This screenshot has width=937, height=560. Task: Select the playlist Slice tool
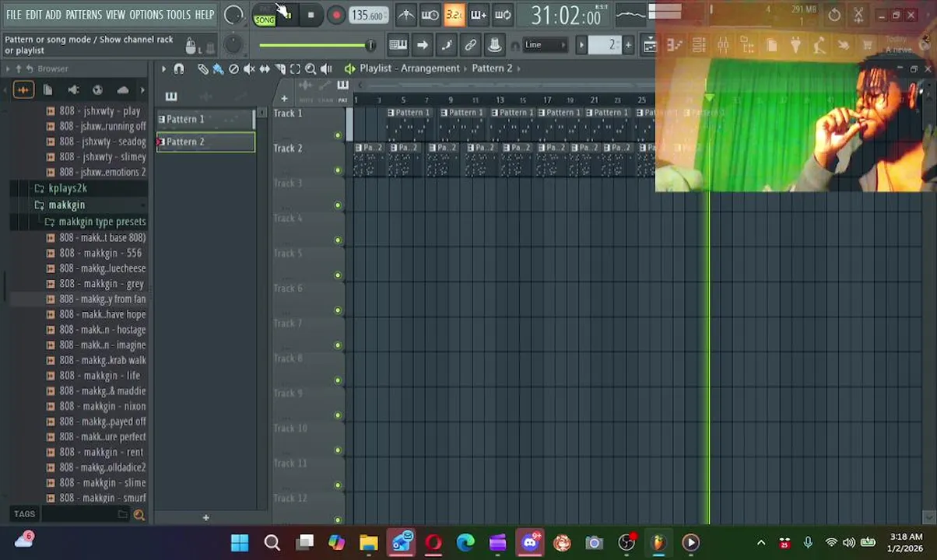click(280, 69)
